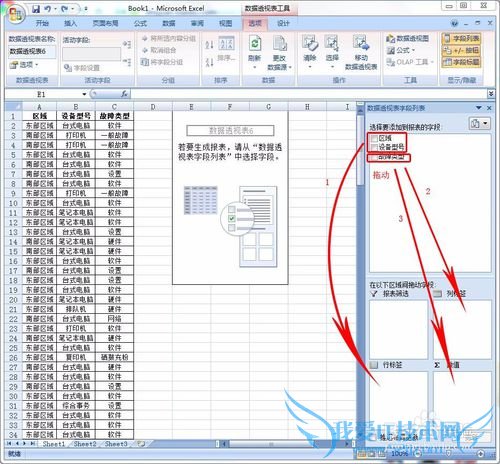Click the expand entire field icon
Viewport: 500px width, 464px height.
pos(127,44)
